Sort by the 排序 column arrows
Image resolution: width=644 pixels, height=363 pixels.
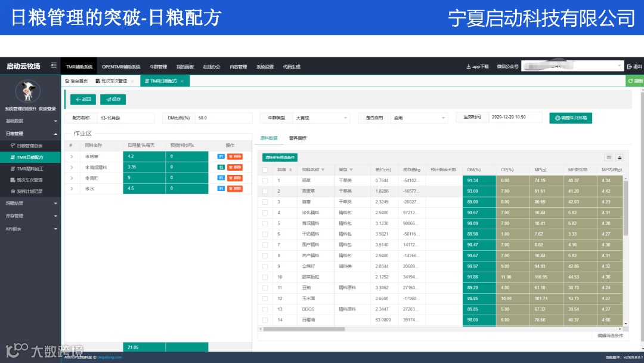[x=291, y=170]
